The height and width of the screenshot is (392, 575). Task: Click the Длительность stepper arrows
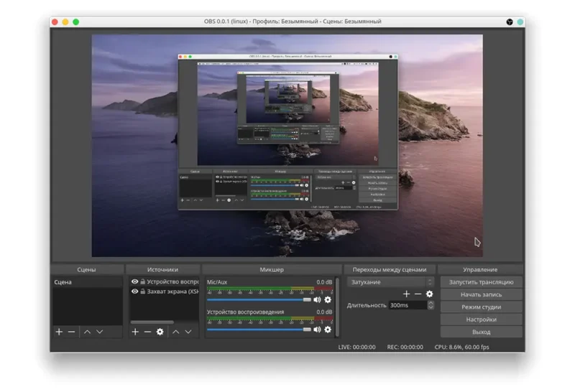[431, 305]
